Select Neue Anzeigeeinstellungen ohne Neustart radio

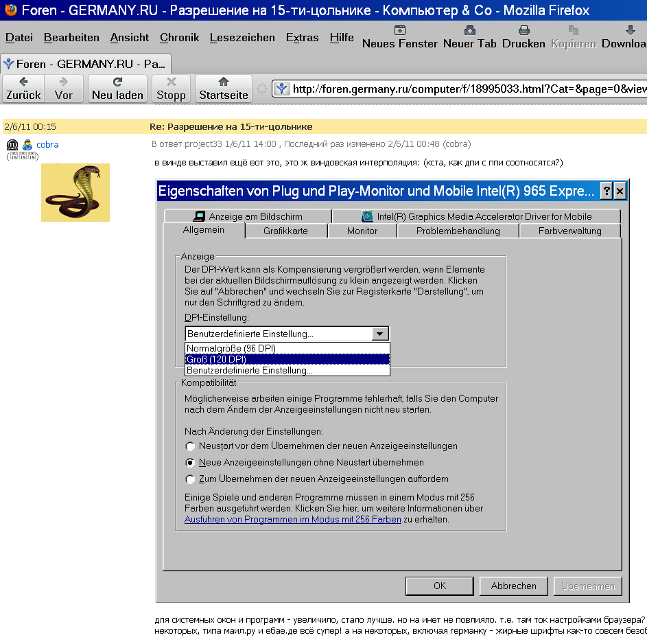190,463
